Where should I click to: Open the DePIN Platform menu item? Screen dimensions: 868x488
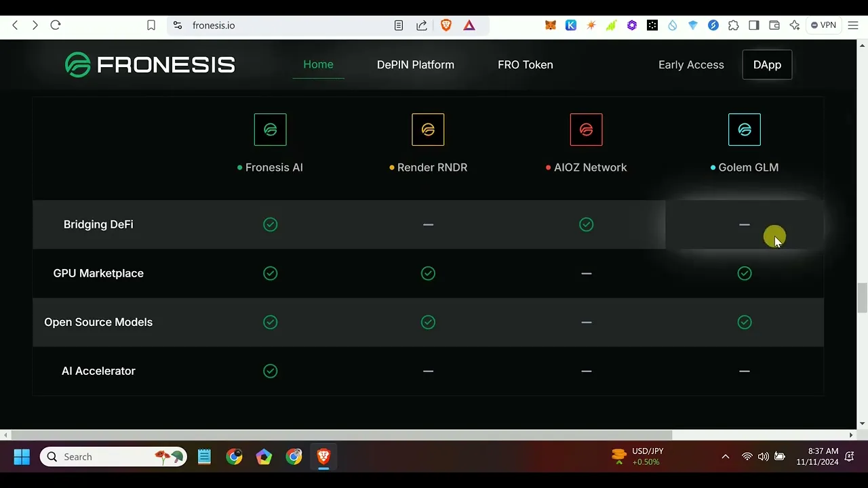pyautogui.click(x=416, y=64)
